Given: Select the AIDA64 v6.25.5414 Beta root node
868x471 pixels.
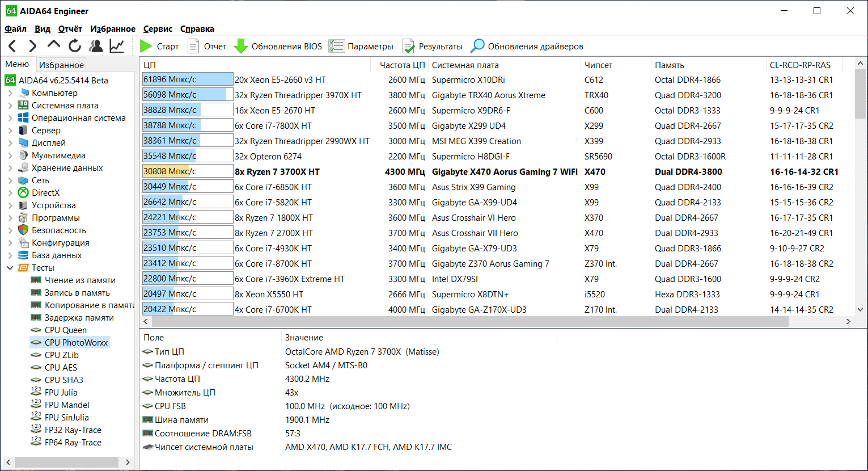Looking at the screenshot, I should (63, 81).
